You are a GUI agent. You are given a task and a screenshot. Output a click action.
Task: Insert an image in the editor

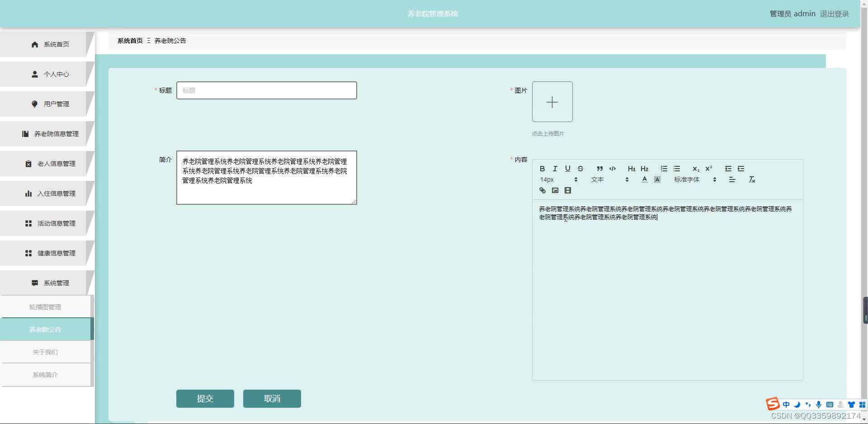pyautogui.click(x=555, y=190)
